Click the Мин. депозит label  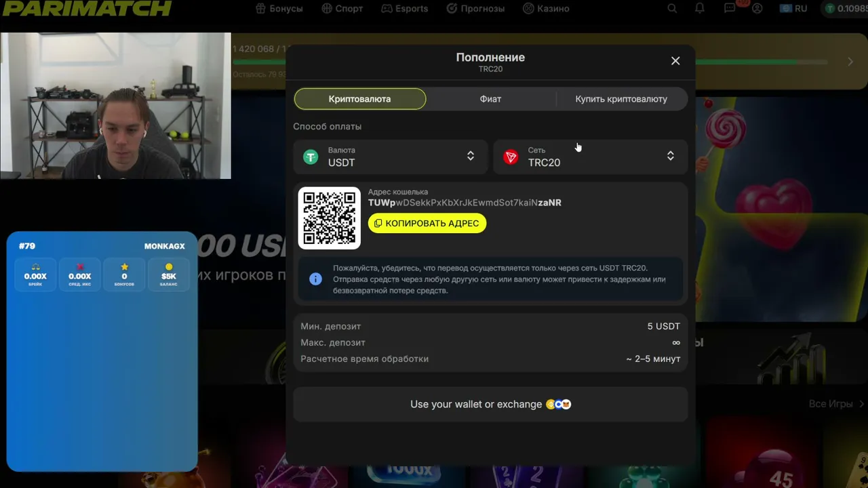331,327
